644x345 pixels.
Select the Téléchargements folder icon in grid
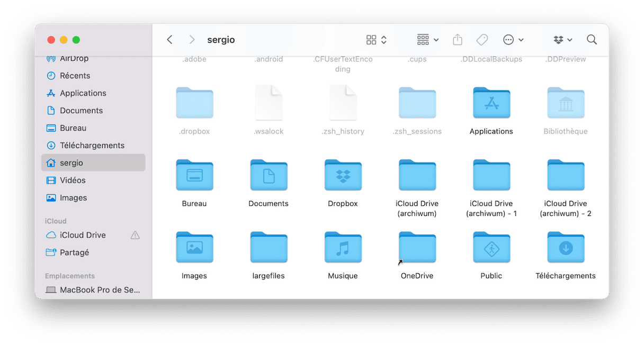(566, 247)
